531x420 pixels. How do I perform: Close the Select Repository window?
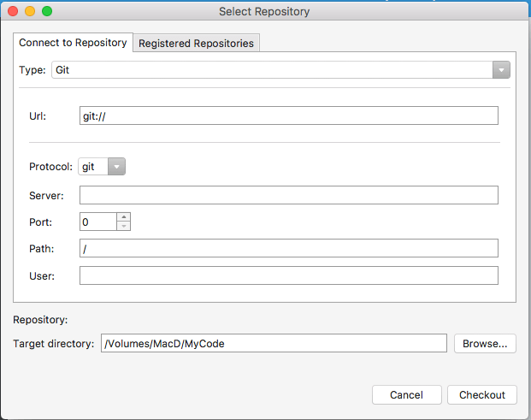coord(12,12)
